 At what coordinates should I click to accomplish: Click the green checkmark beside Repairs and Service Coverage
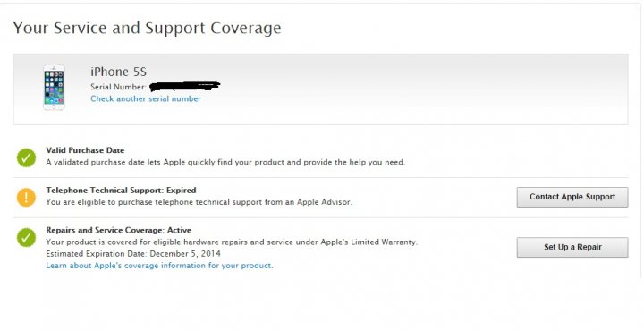point(26,238)
